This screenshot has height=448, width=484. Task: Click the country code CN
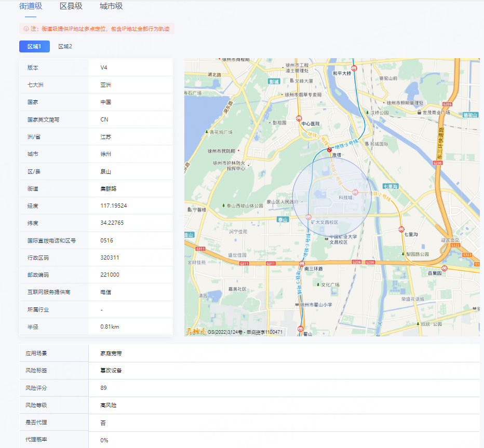click(x=104, y=119)
